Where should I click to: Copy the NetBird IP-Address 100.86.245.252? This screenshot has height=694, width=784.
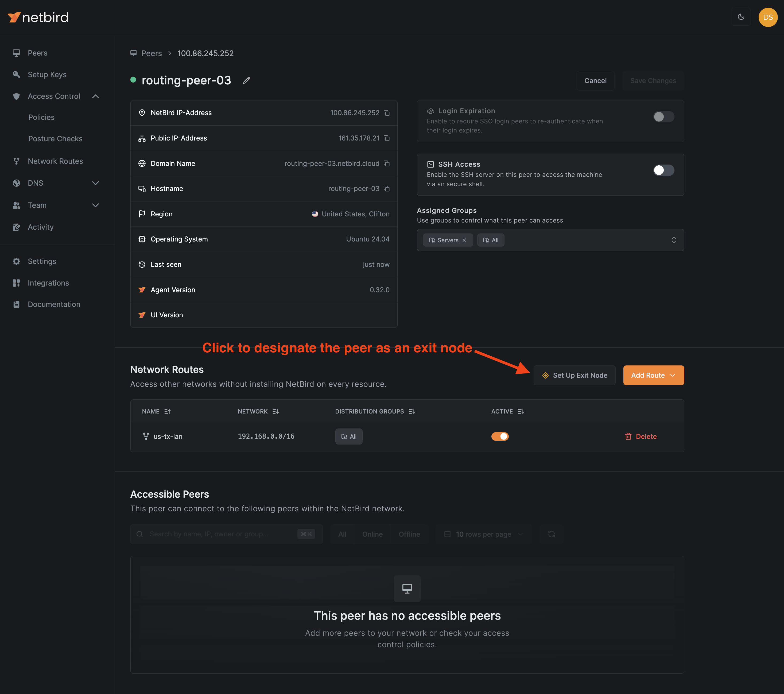387,113
